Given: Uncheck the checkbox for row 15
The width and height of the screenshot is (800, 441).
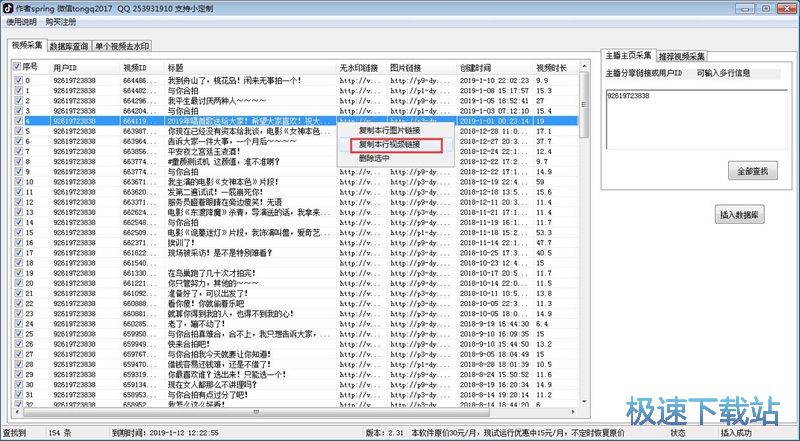Looking at the screenshot, I should 19,232.
